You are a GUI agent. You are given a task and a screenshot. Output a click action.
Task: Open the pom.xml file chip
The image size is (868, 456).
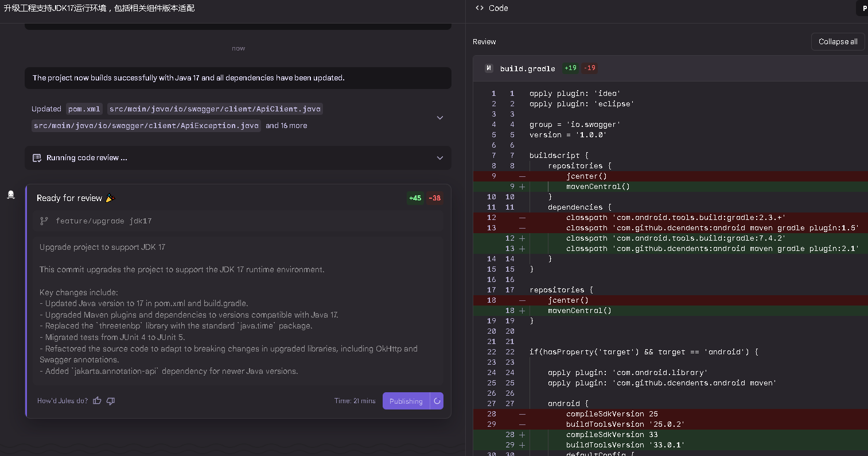click(84, 109)
